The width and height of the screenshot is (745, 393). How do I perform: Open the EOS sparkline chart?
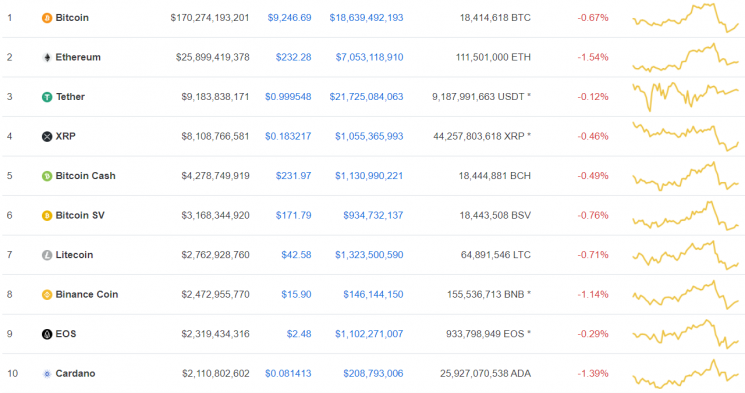point(685,334)
